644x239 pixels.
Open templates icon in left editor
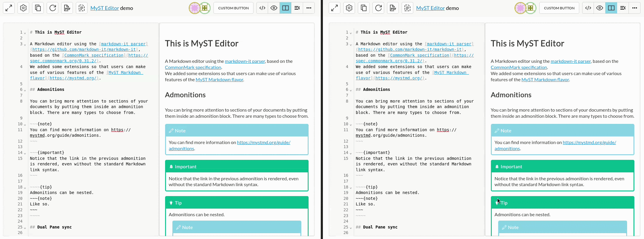pyautogui.click(x=82, y=8)
